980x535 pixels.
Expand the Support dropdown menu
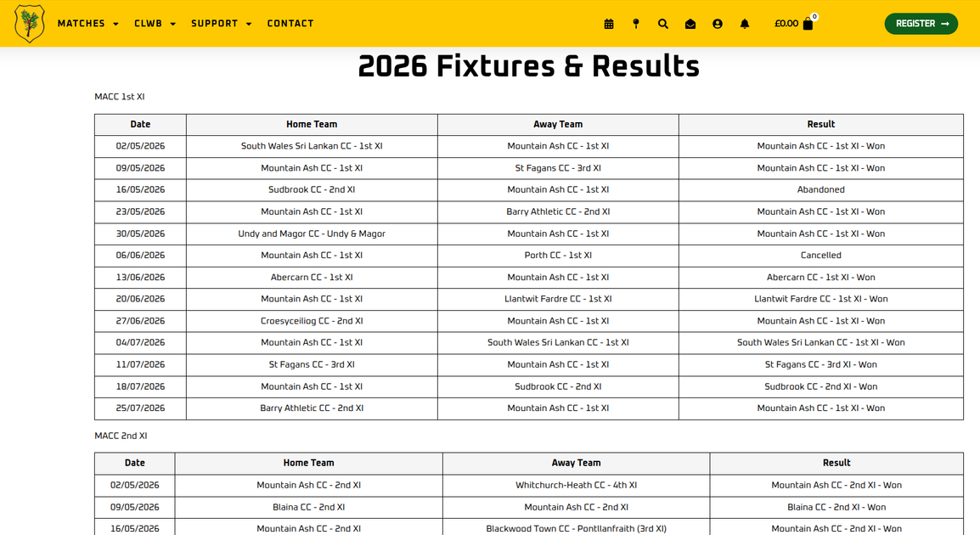click(x=222, y=24)
